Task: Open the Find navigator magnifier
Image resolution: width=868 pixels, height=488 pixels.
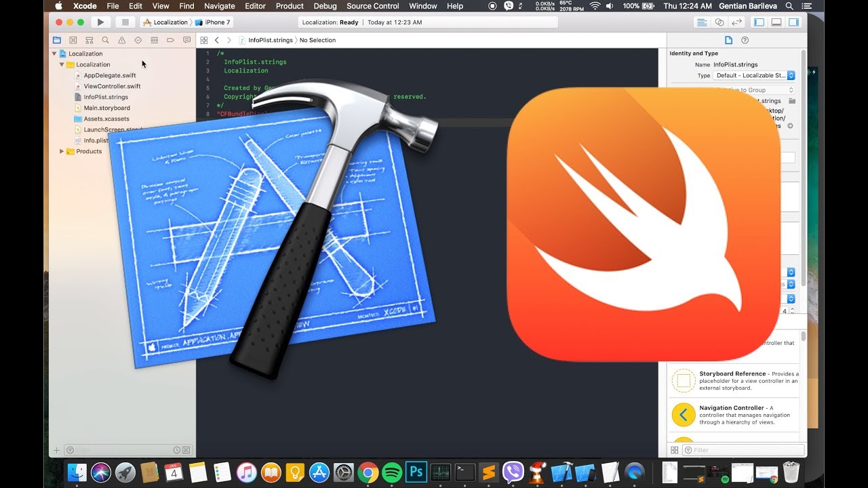Action: [x=105, y=40]
